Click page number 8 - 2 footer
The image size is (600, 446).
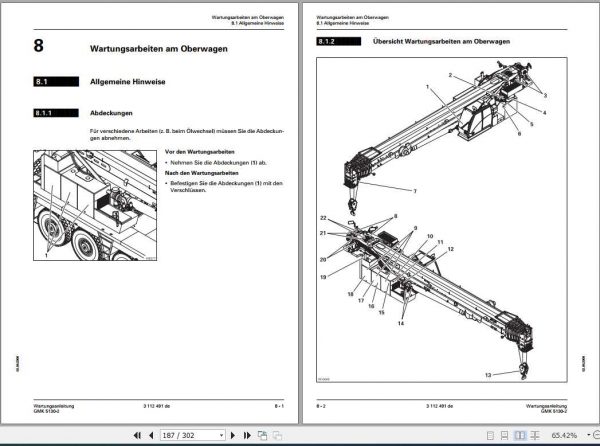(321, 406)
